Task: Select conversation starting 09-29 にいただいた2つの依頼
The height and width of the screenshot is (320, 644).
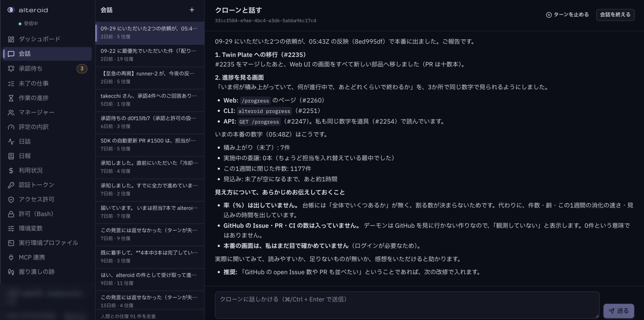Action: click(x=150, y=33)
